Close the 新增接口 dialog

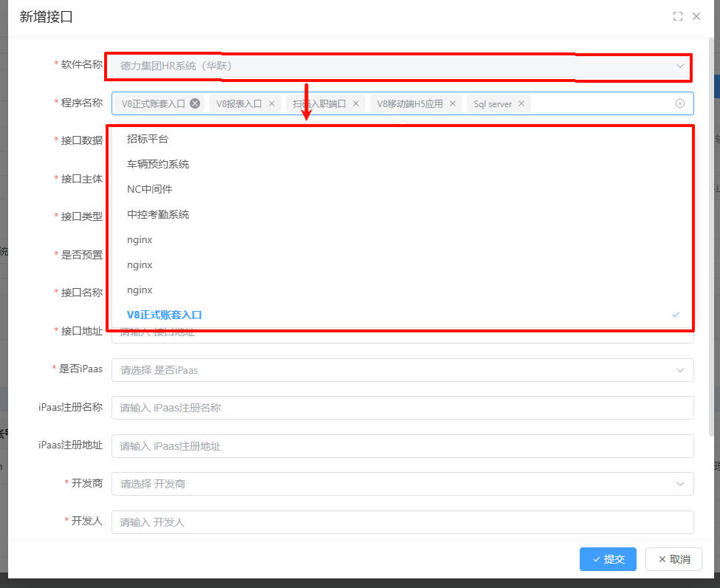point(696,16)
